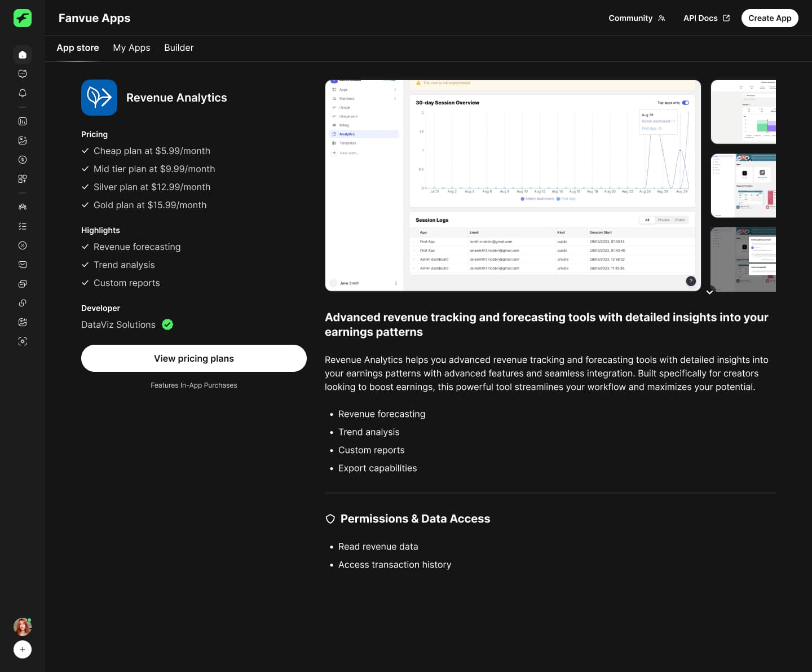
Task: Click the Community people icon
Action: pos(661,18)
